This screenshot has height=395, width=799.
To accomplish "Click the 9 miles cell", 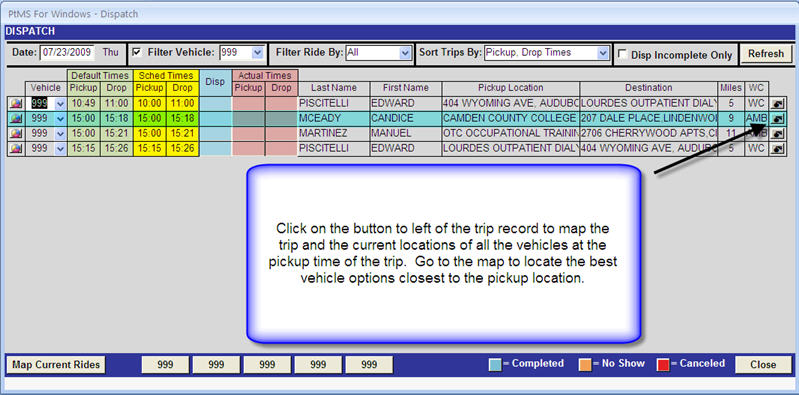I will click(x=731, y=119).
